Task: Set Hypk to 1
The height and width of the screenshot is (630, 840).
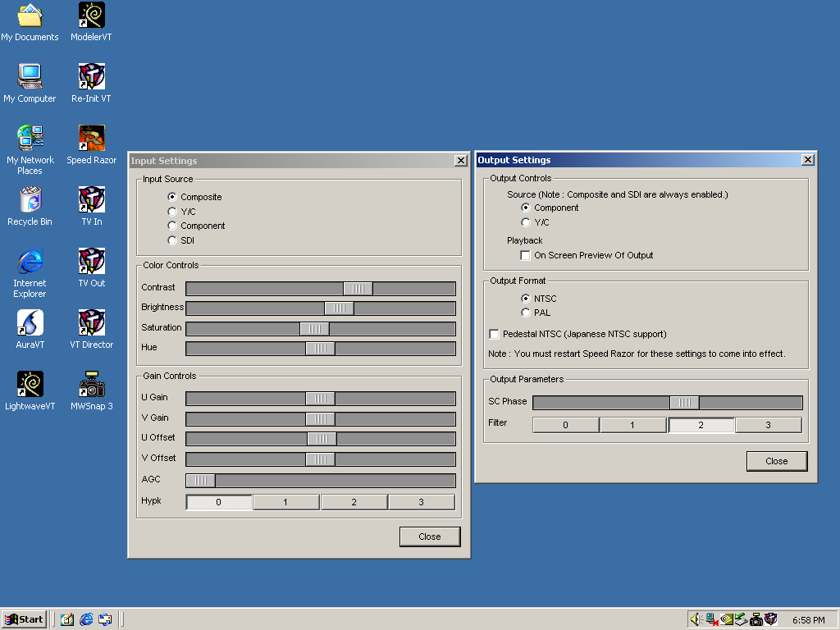Action: click(286, 502)
